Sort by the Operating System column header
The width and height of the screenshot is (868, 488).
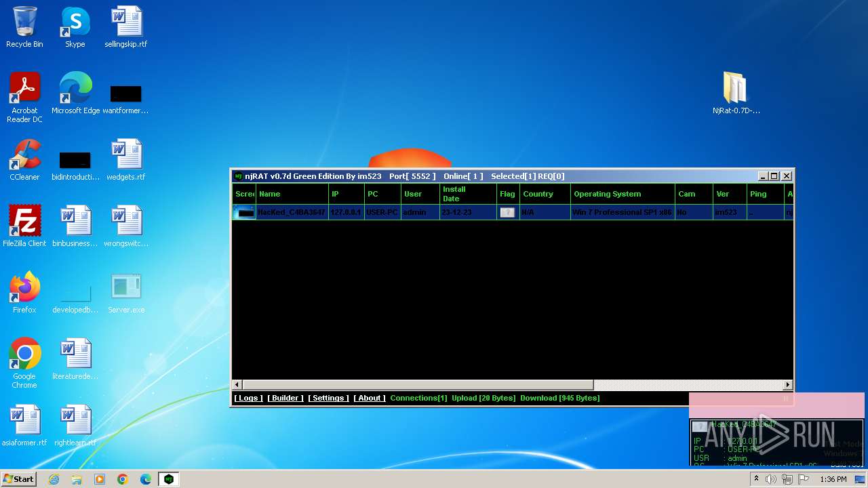point(623,194)
